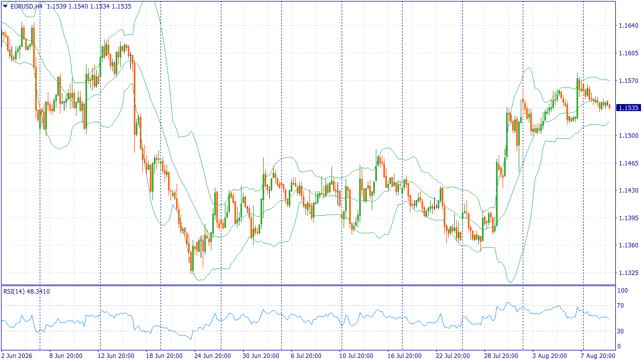Screen dimensions: 644x362
Task: Click the 1.1360 price scale level
Action: pos(628,245)
